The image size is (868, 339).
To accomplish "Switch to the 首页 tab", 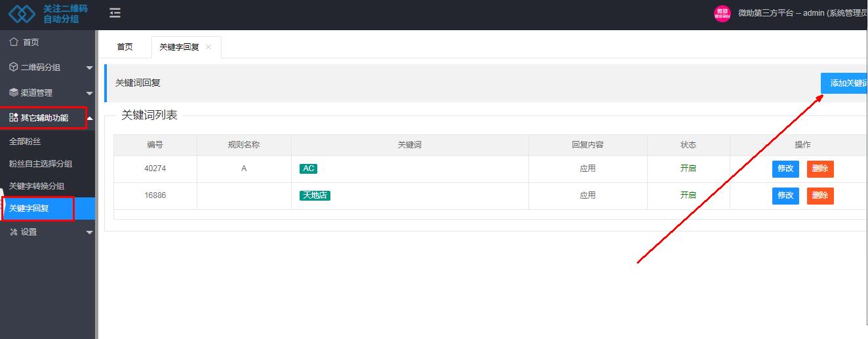I will click(125, 47).
